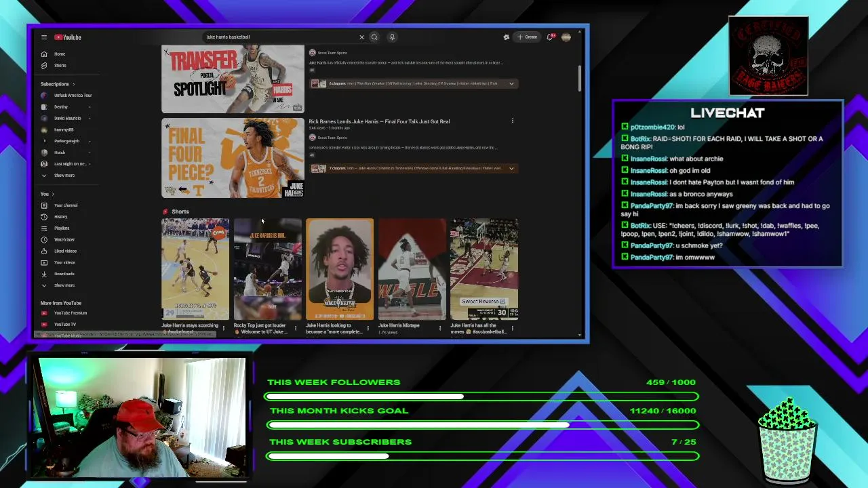Viewport: 868px width, 488px height.
Task: Open the 'Juke Harris looking to become' Short
Action: [x=340, y=269]
